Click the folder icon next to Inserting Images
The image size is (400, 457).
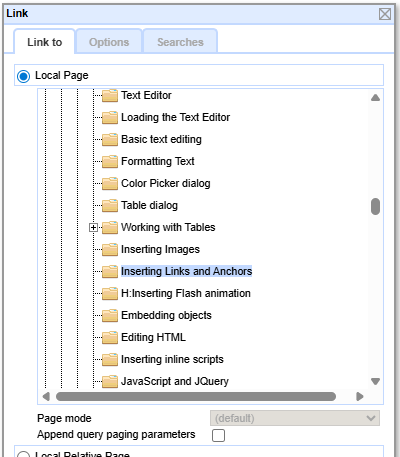pos(110,249)
